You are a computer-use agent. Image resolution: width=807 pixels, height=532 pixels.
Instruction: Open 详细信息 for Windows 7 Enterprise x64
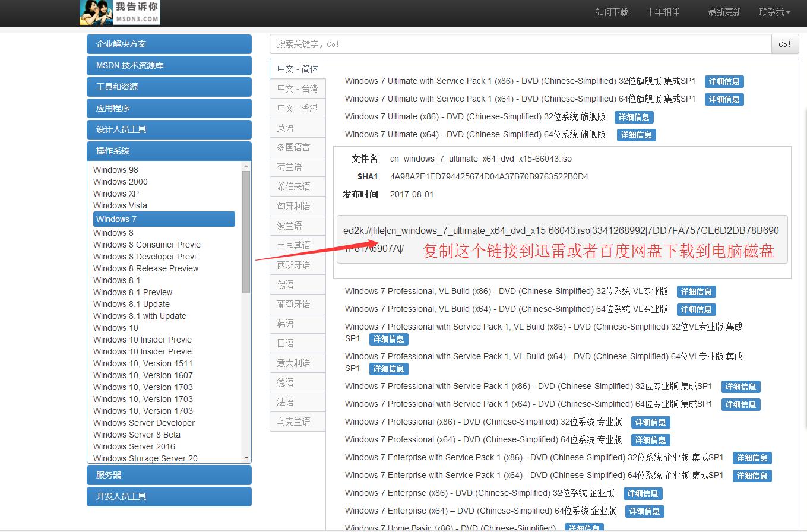coord(644,511)
